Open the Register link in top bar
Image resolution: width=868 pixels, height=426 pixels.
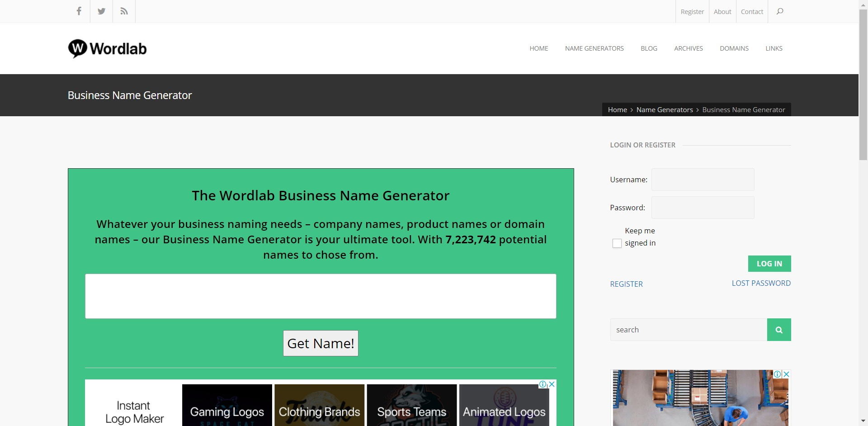tap(692, 12)
